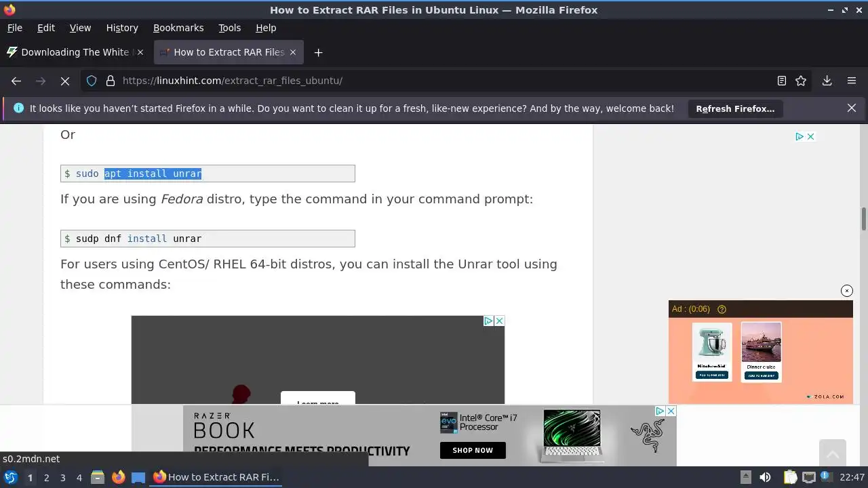Switch to the 'Downloading The White' tab

click(75, 52)
